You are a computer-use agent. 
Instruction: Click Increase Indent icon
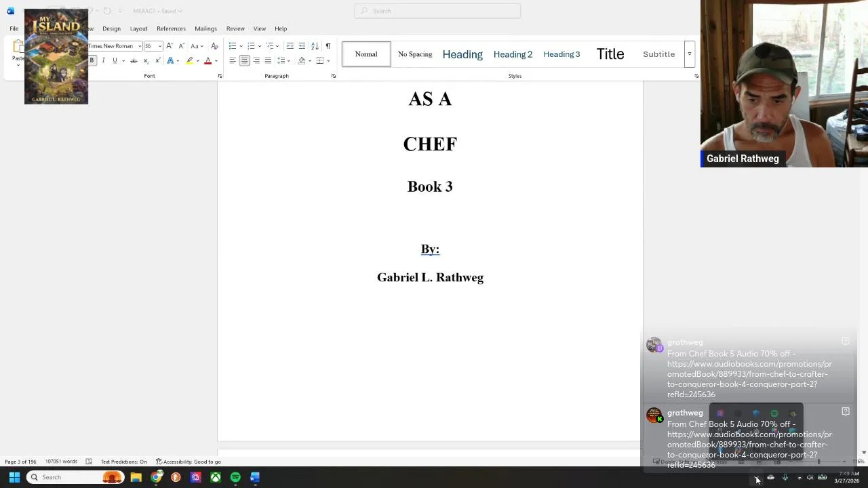[x=302, y=46]
